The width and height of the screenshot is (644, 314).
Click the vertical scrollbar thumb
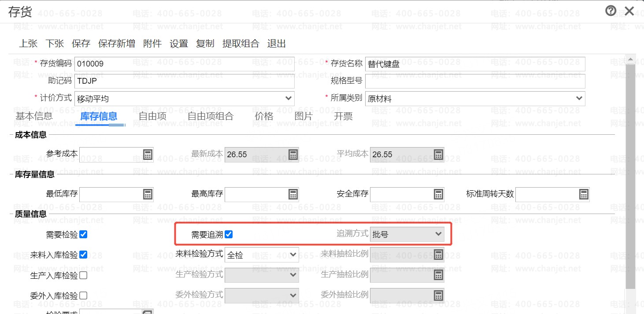pos(630,176)
